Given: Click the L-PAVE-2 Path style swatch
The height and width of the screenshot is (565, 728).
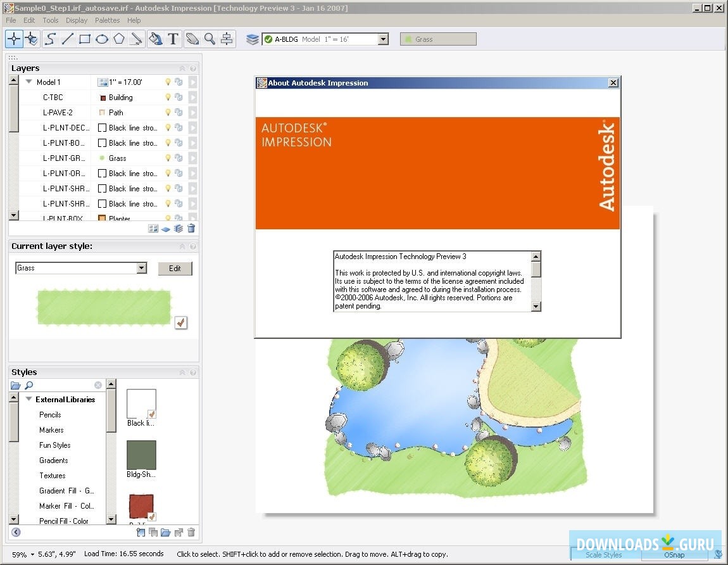Looking at the screenshot, I should [102, 113].
